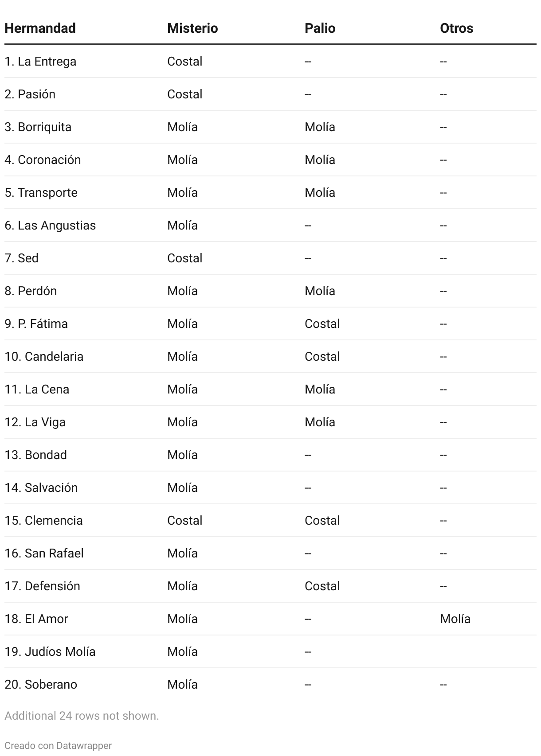
Task: Click the '9. P. Fátima' cell
Action: 36,324
